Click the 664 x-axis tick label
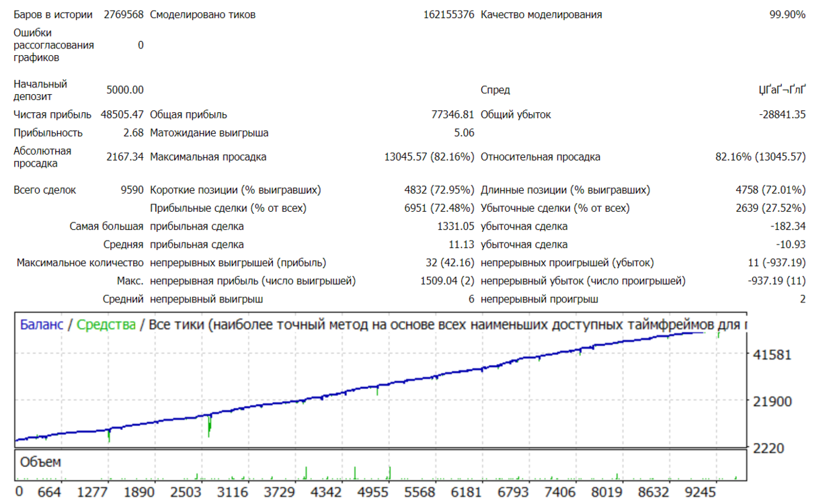 point(49,493)
